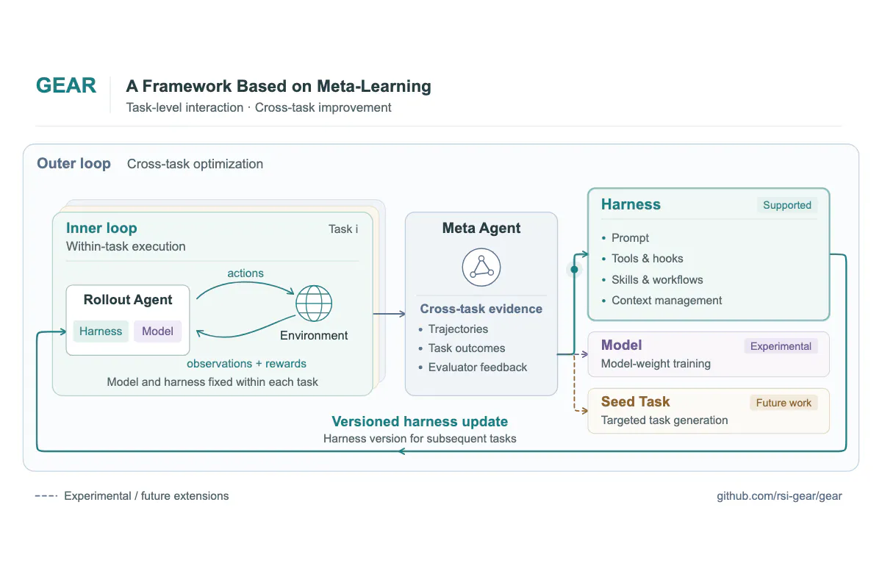Click the 'Skills & workflows' bullet

pyautogui.click(x=657, y=280)
